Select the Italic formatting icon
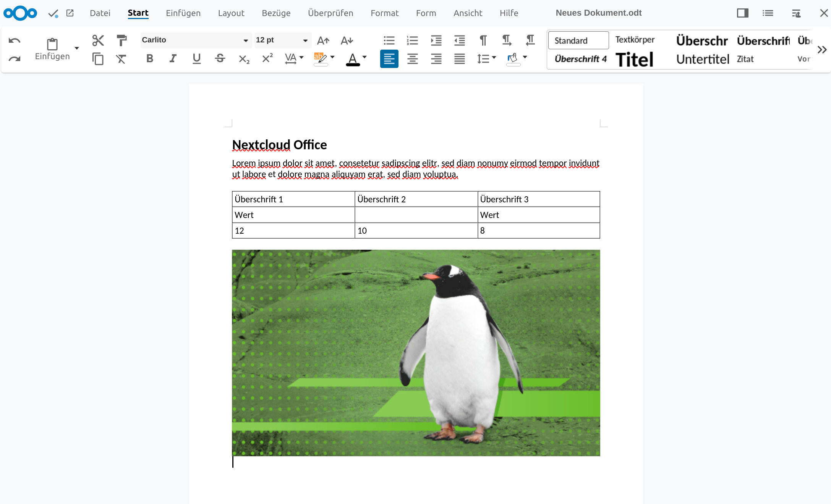The image size is (831, 504). coord(173,59)
